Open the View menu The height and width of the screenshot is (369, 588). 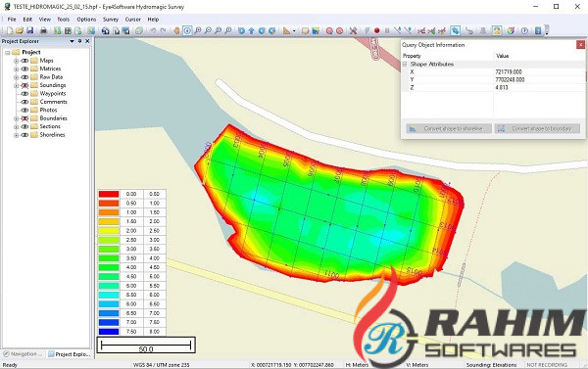coord(45,20)
